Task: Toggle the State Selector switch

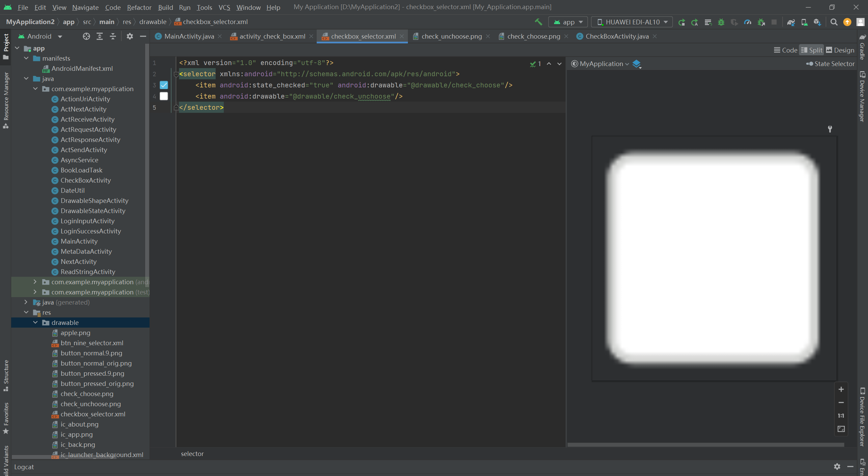Action: point(809,64)
